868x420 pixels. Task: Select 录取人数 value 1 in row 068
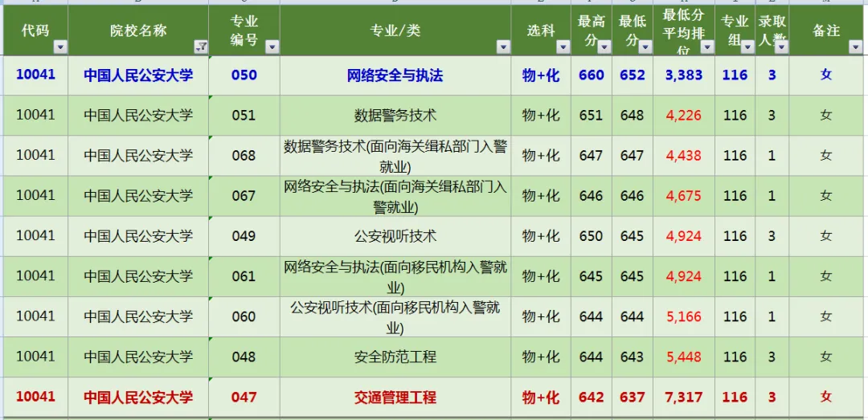tap(772, 156)
